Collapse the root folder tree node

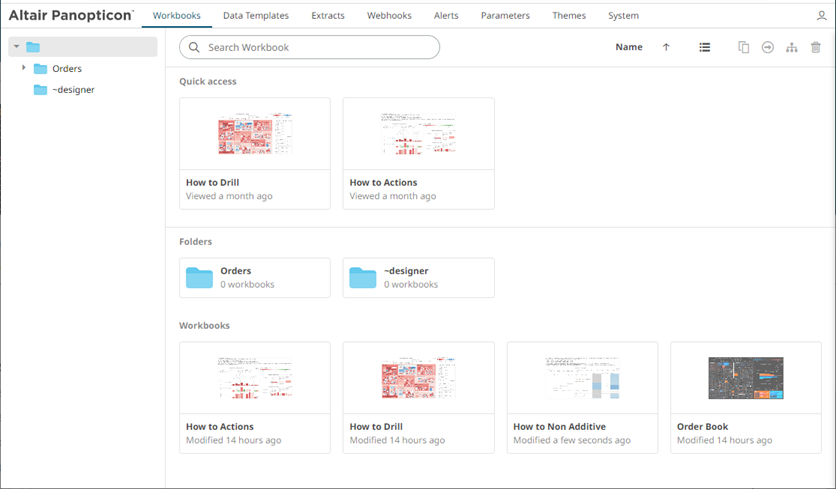tap(16, 47)
